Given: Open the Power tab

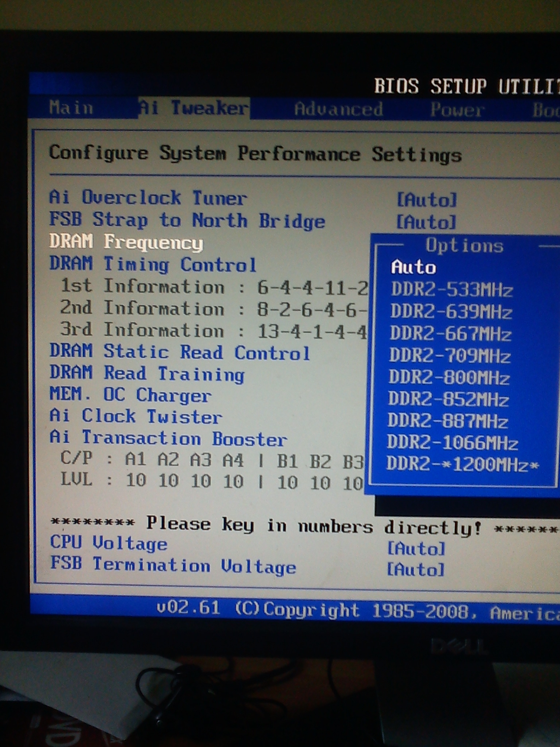Looking at the screenshot, I should pyautogui.click(x=457, y=109).
